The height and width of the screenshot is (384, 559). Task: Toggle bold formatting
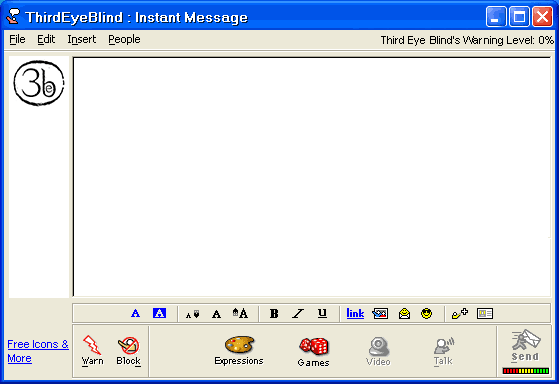[274, 313]
